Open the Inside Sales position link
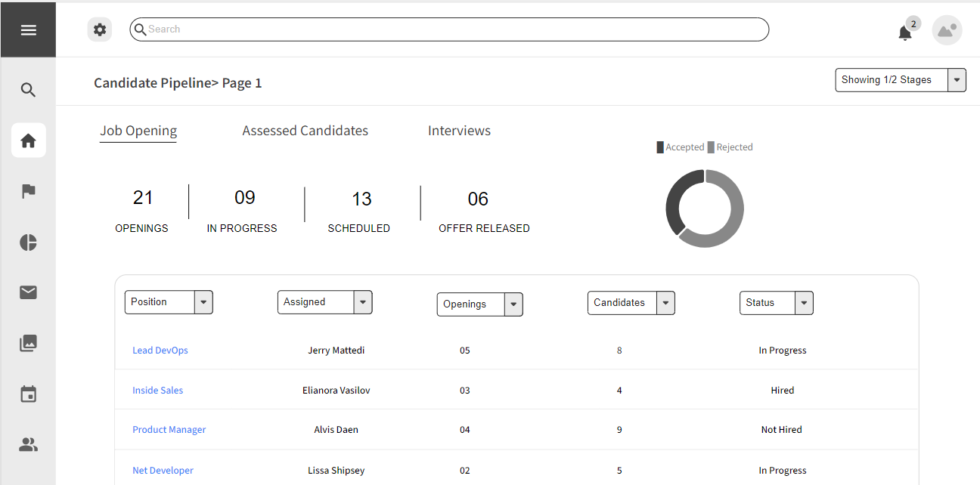This screenshot has height=485, width=980. (158, 391)
